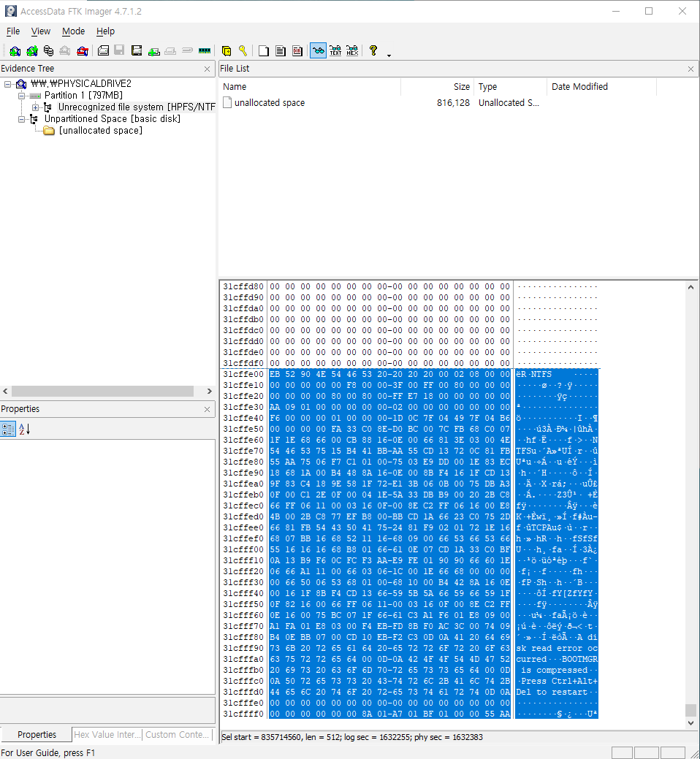Click the Sel start status bar text
The image size is (700, 759).
point(352,737)
